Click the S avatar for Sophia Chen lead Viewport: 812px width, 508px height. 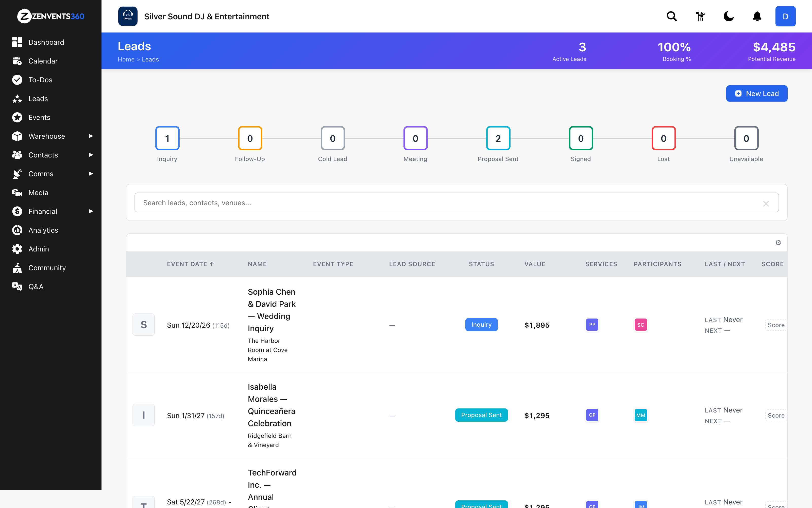point(144,325)
